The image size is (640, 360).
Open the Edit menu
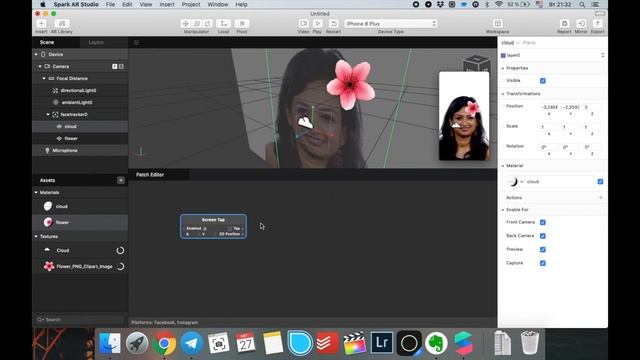pos(127,4)
